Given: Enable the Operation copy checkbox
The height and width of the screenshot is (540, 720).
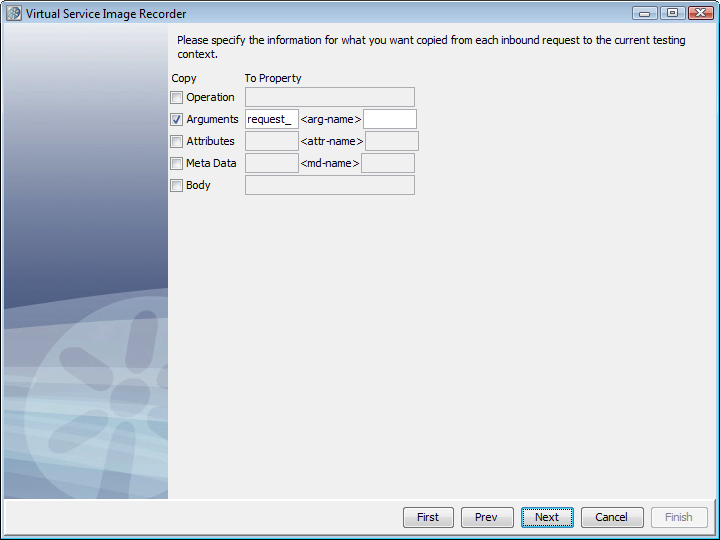Looking at the screenshot, I should [176, 97].
